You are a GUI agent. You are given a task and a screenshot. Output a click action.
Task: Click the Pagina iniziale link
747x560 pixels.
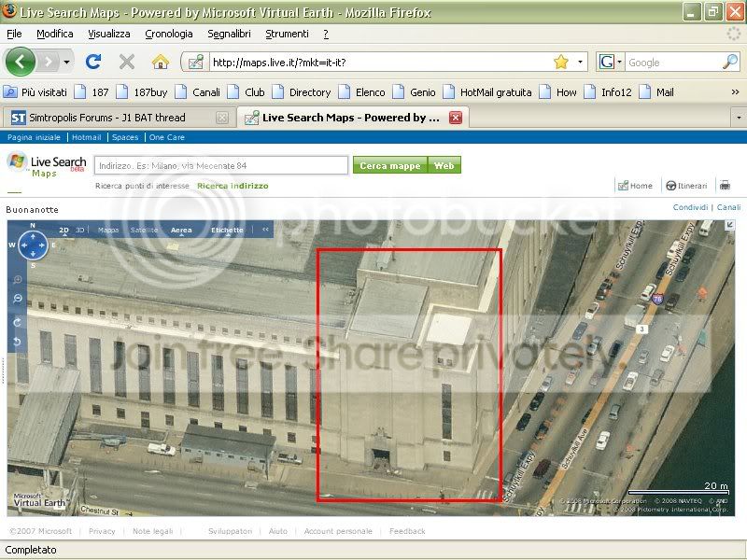pyautogui.click(x=34, y=137)
